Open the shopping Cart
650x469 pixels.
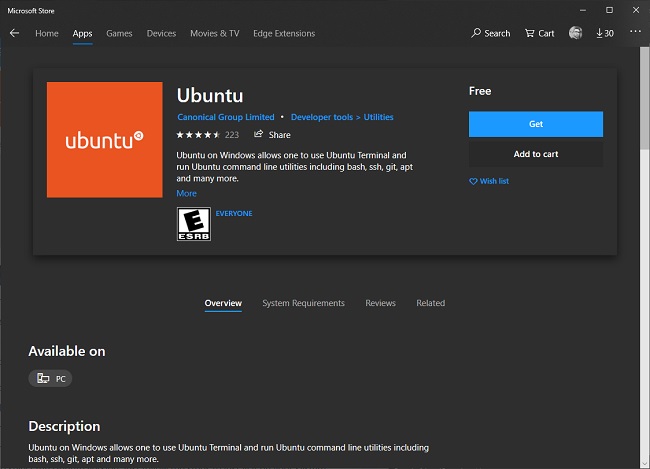point(539,33)
